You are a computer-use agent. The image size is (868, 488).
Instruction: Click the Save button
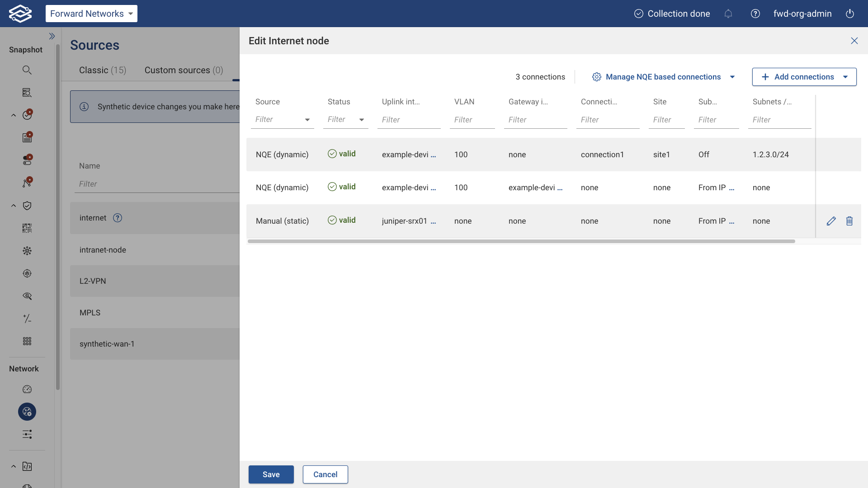point(271,474)
